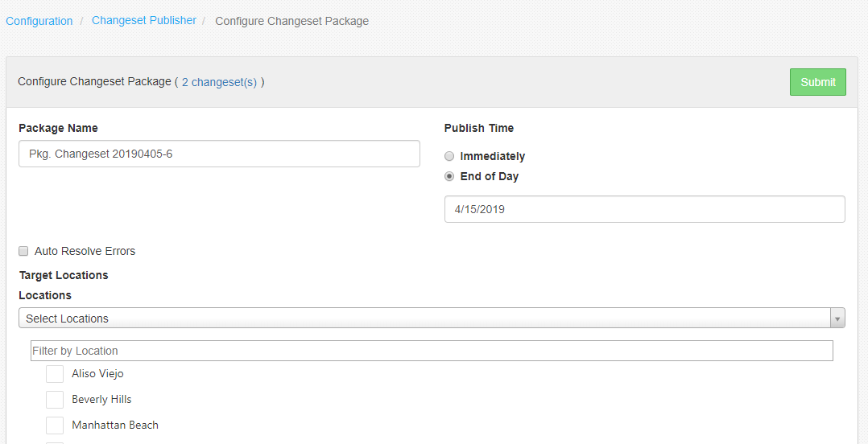The image size is (868, 444).
Task: Open the Select Locations dropdown arrow
Action: [x=837, y=319]
